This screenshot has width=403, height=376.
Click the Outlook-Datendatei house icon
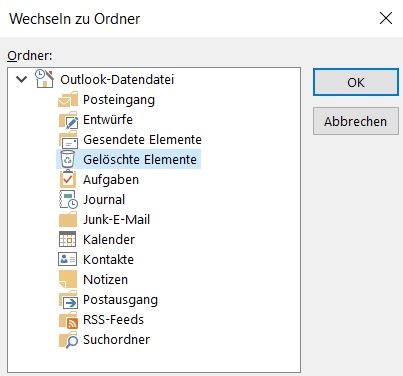click(44, 79)
